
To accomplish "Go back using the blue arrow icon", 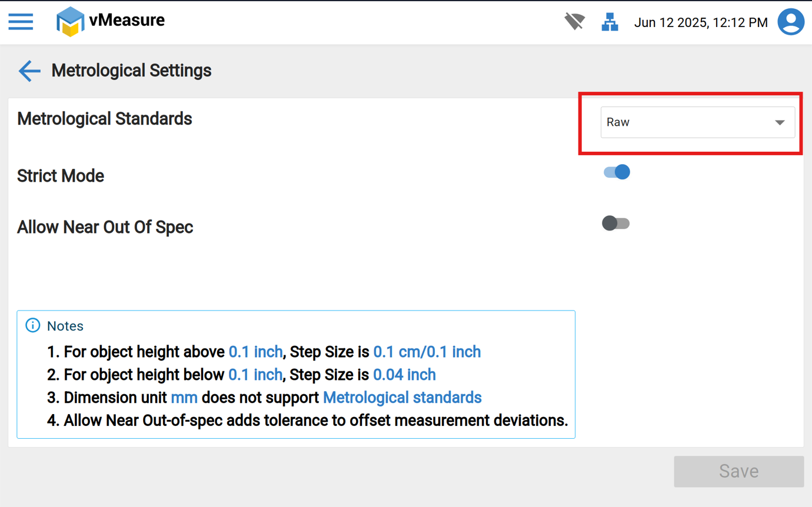I will pos(29,71).
